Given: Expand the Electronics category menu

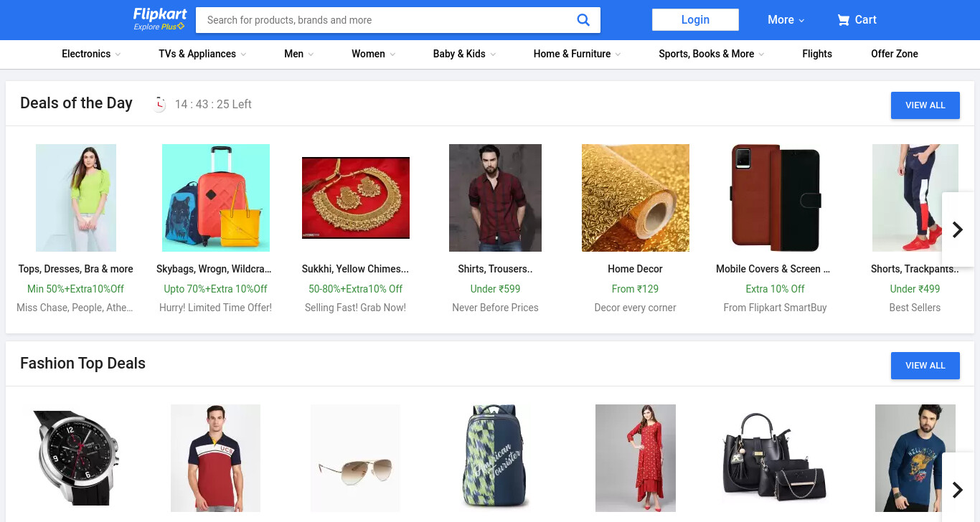Looking at the screenshot, I should (91, 54).
